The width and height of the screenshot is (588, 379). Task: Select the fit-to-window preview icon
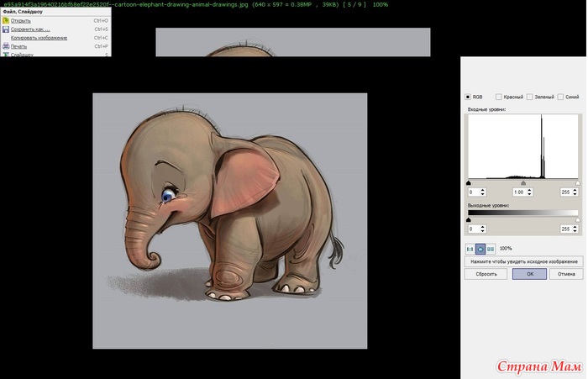coord(480,249)
